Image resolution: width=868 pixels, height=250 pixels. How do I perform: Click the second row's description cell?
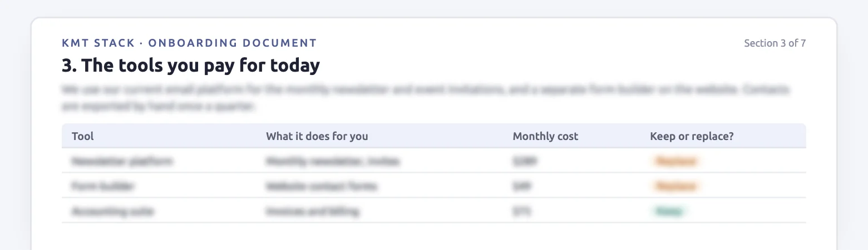click(322, 186)
